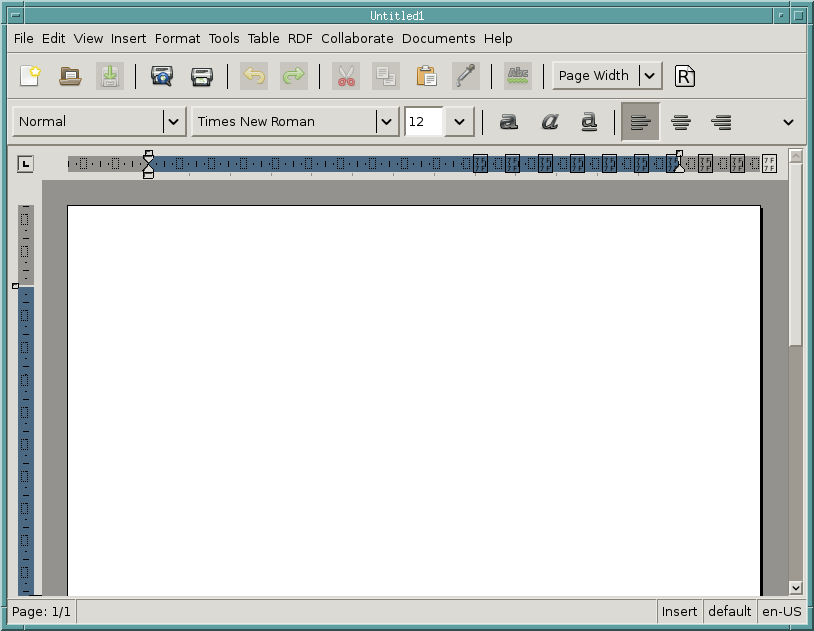This screenshot has width=814, height=631.
Task: Toggle bold text formatting
Action: tap(509, 122)
